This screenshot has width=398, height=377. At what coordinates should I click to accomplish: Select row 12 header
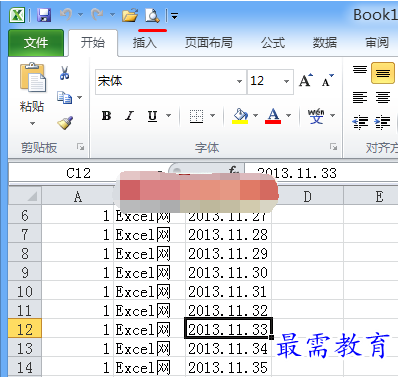25,329
